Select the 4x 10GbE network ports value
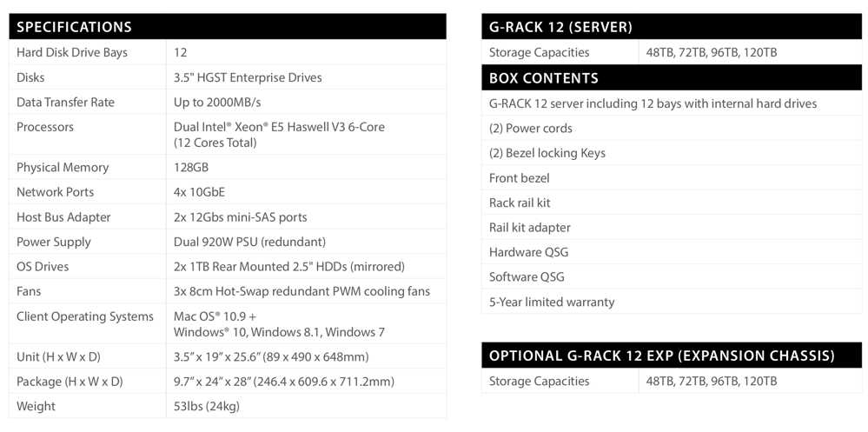Viewport: 868px width, 432px height. 200,191
